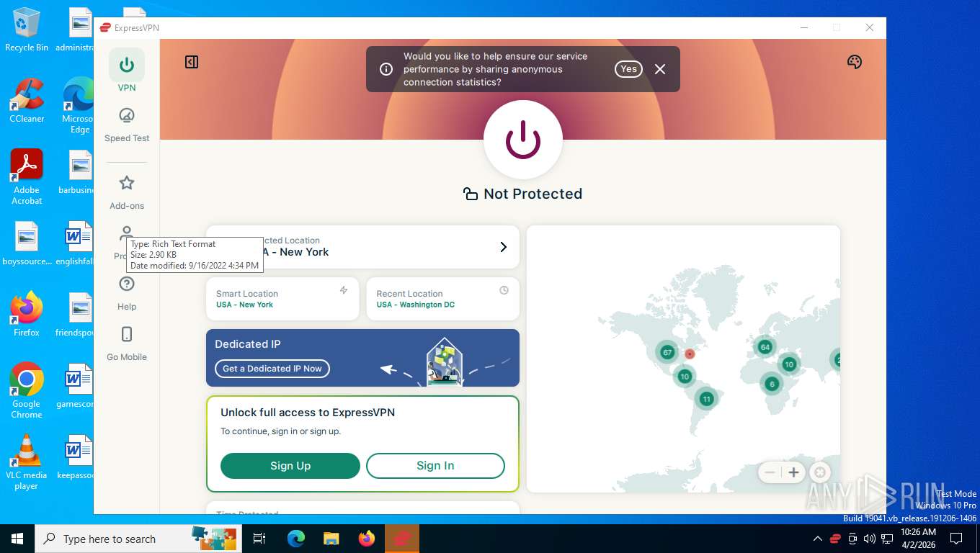Screen dimensions: 980x553
Task: Collapse the sidebar panel icon
Action: 192,62
